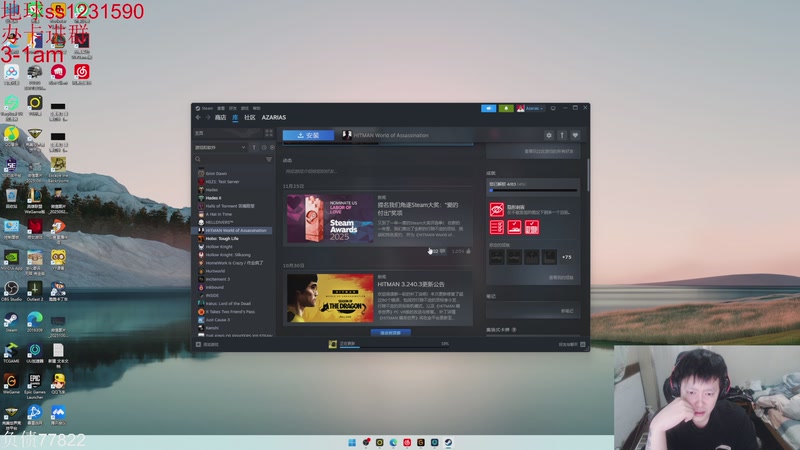Open advanced filter icon next to search
This screenshot has height=450, width=800.
269,160
